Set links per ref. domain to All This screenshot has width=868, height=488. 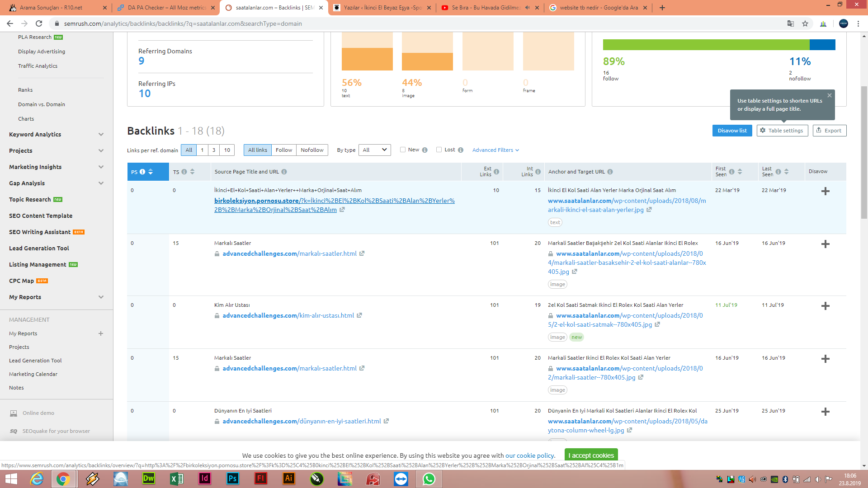[x=189, y=150]
